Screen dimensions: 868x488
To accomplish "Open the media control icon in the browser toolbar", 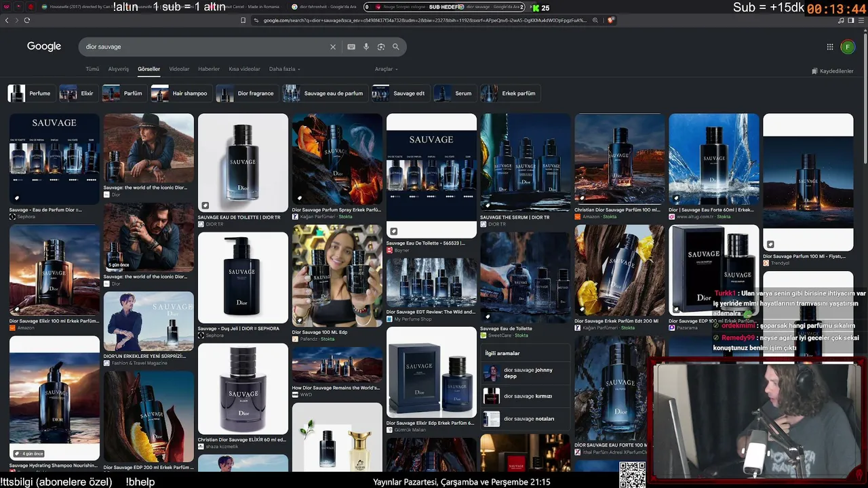I will coord(842,20).
